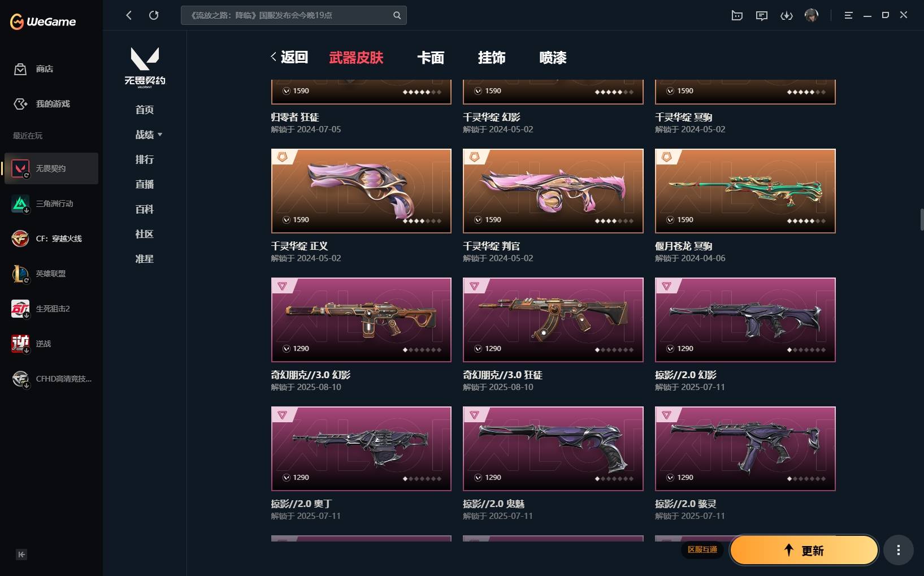The width and height of the screenshot is (924, 576).
Task: Switch to the 喷漆 tab
Action: pos(553,58)
